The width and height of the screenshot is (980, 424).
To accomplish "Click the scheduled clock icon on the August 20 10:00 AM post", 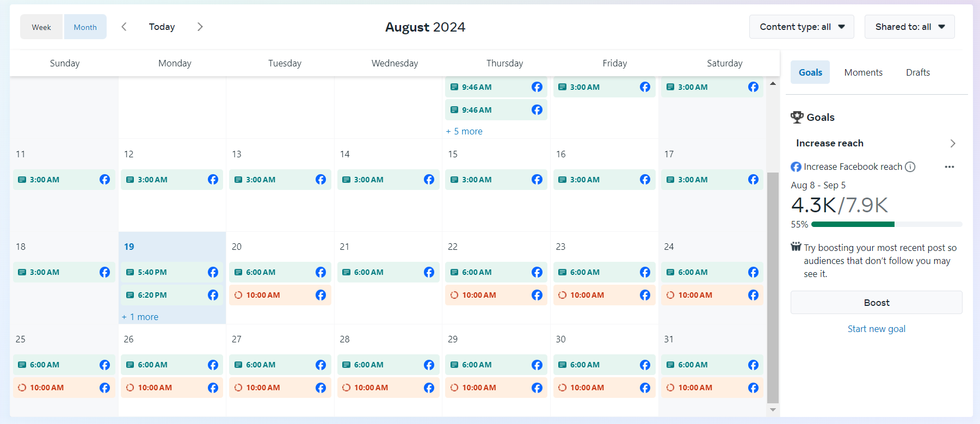I will pyautogui.click(x=238, y=295).
